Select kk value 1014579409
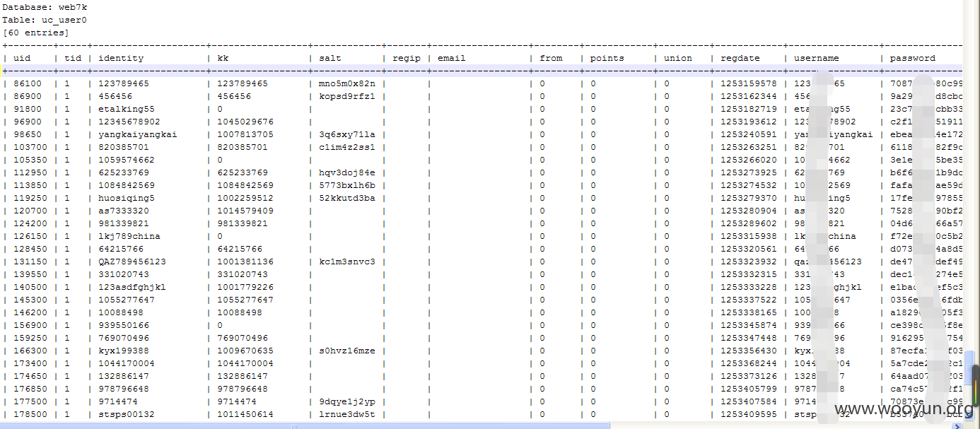Screen dimensions: 980x429 pos(245,211)
